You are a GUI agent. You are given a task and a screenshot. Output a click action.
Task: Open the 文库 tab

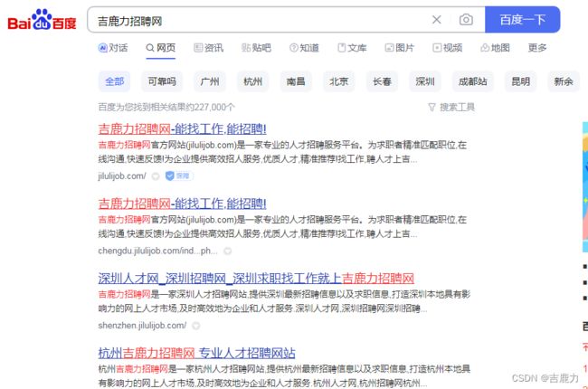click(x=352, y=48)
